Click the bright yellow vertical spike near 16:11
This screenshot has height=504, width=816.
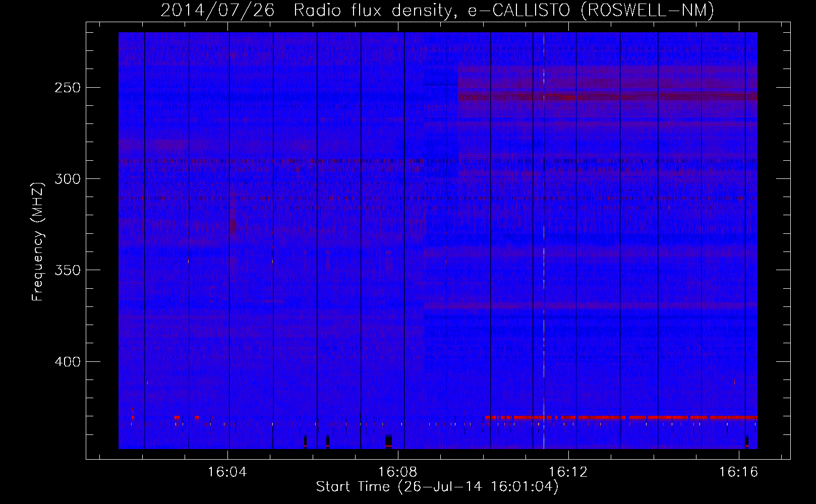point(544,240)
